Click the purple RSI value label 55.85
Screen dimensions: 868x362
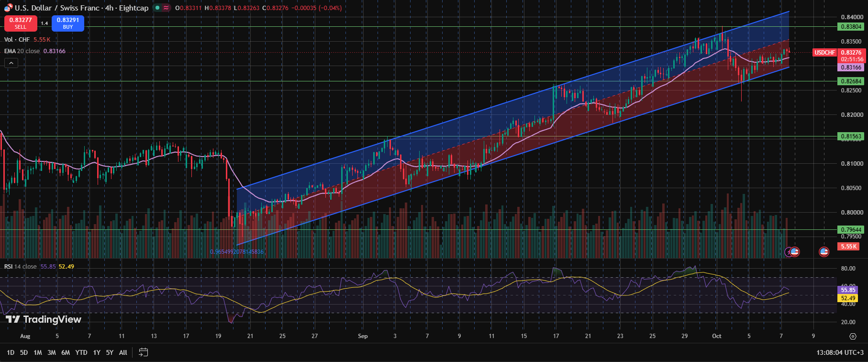[848, 290]
